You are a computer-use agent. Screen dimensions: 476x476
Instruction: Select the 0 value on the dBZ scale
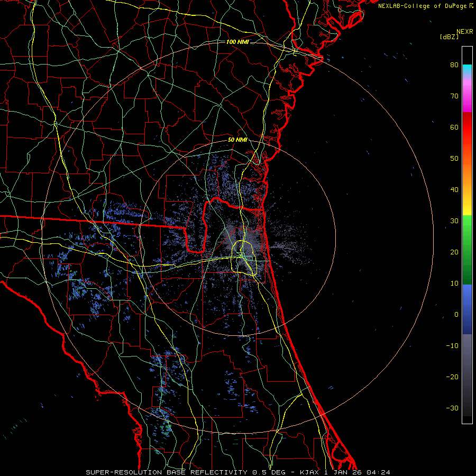pyautogui.click(x=456, y=315)
